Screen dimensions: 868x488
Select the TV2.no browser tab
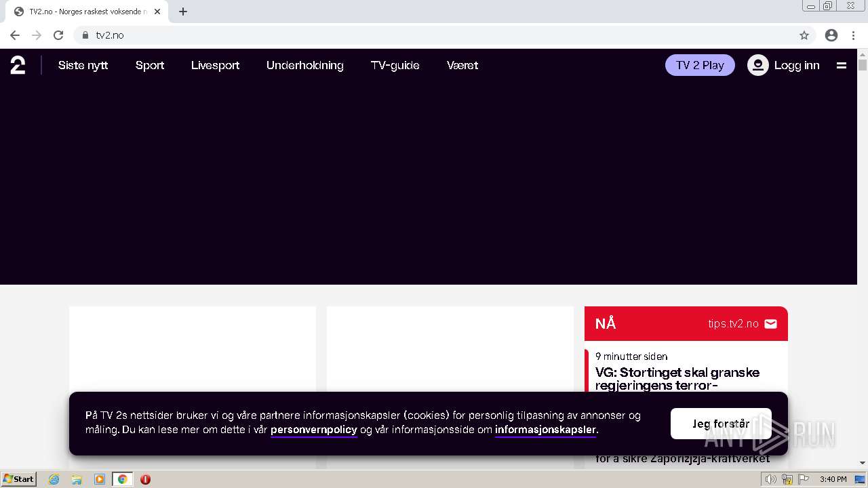coord(86,12)
